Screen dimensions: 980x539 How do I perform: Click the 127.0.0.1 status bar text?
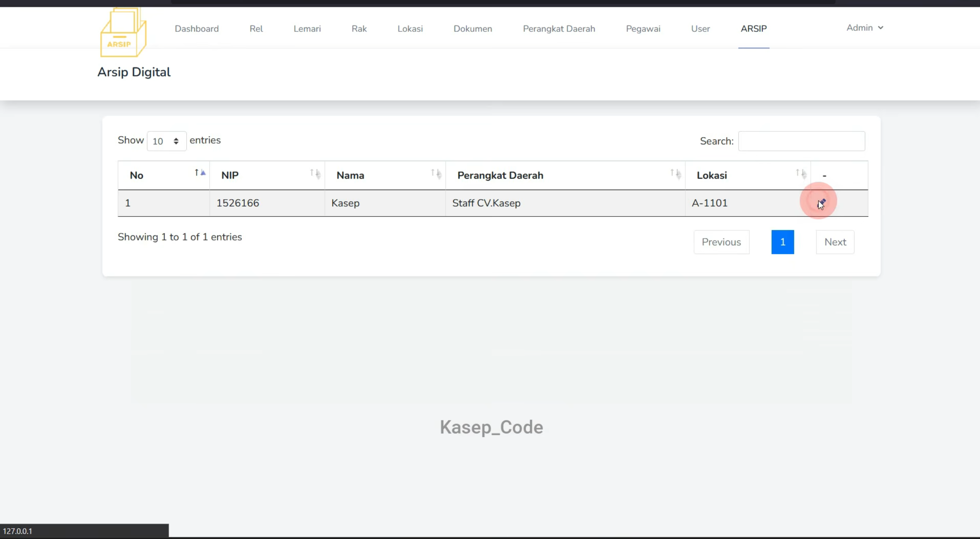coord(18,531)
